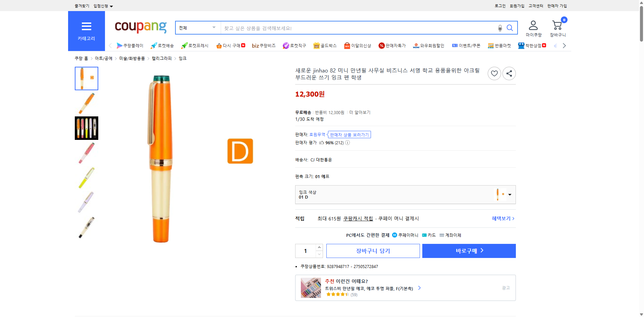Open 반품마켓 from the navigation bar
Image resolution: width=644 pixels, height=317 pixels.
(x=490, y=45)
